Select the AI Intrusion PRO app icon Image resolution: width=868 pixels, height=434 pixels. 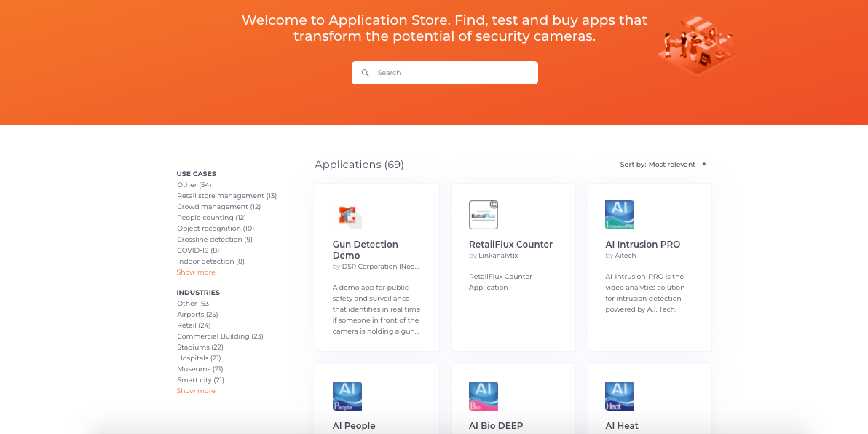point(620,214)
